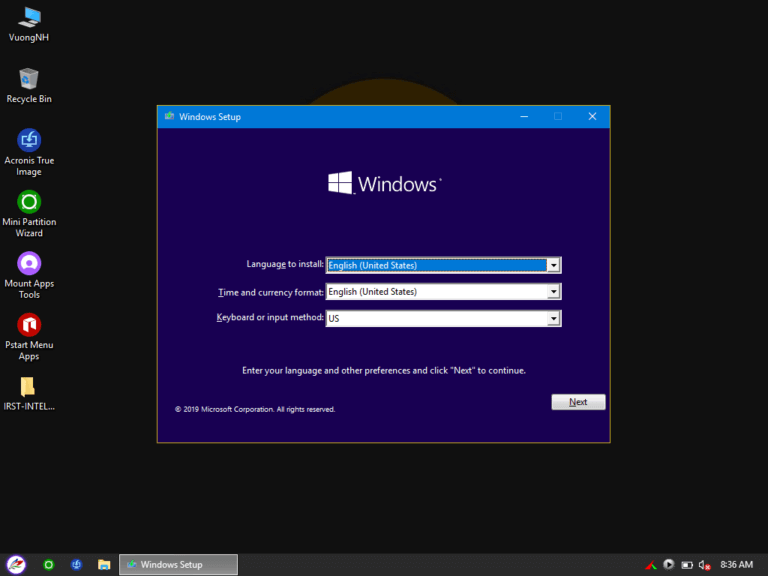The height and width of the screenshot is (576, 768).
Task: Open the Start menu button on taskbar
Action: pos(16,565)
